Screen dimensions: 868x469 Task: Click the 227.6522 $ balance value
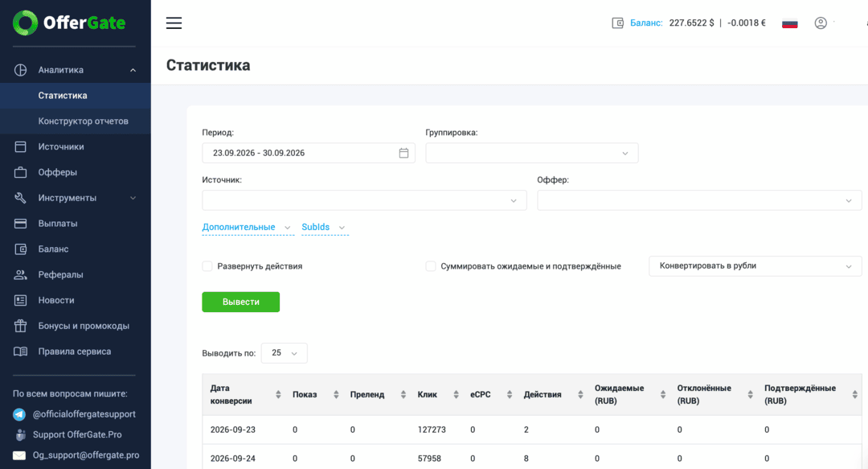click(691, 23)
